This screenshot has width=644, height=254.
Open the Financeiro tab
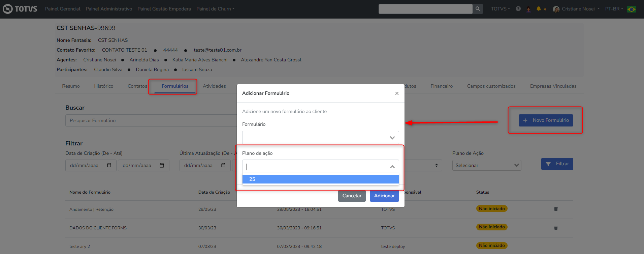[x=442, y=86]
